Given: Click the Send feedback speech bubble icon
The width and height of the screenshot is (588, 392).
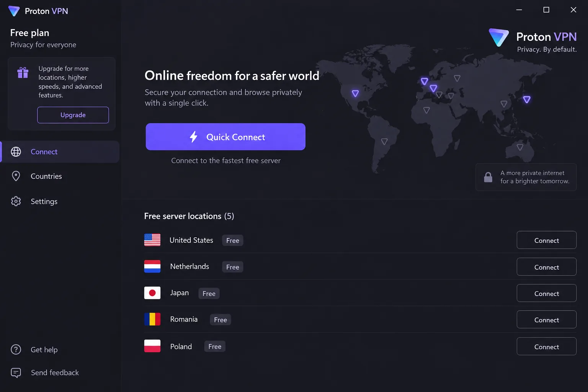Looking at the screenshot, I should pos(16,373).
